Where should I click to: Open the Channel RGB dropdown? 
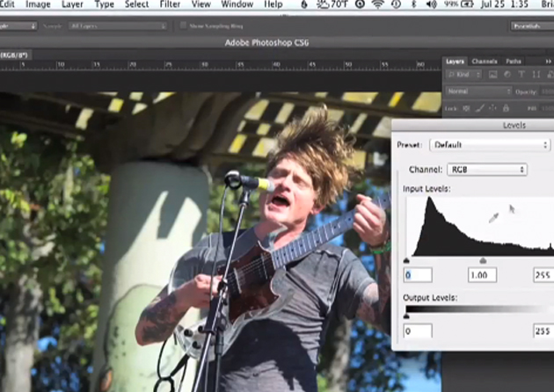(486, 169)
